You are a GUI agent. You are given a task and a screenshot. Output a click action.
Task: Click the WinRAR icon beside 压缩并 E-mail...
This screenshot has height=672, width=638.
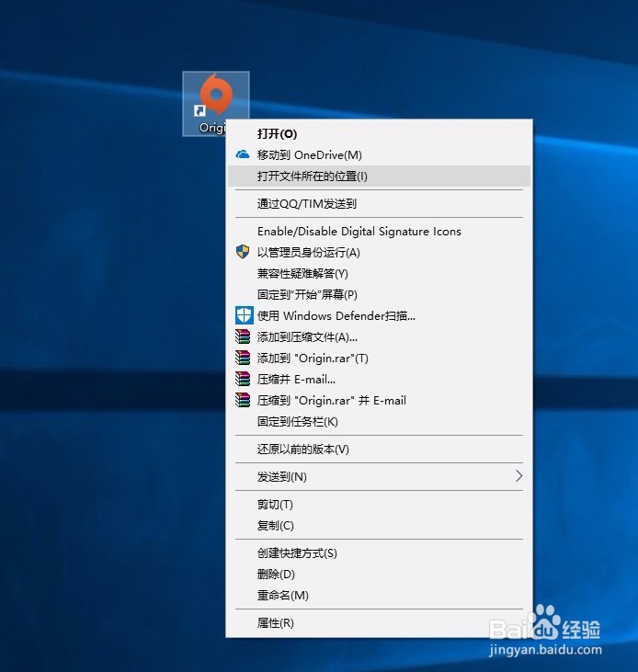[x=243, y=379]
